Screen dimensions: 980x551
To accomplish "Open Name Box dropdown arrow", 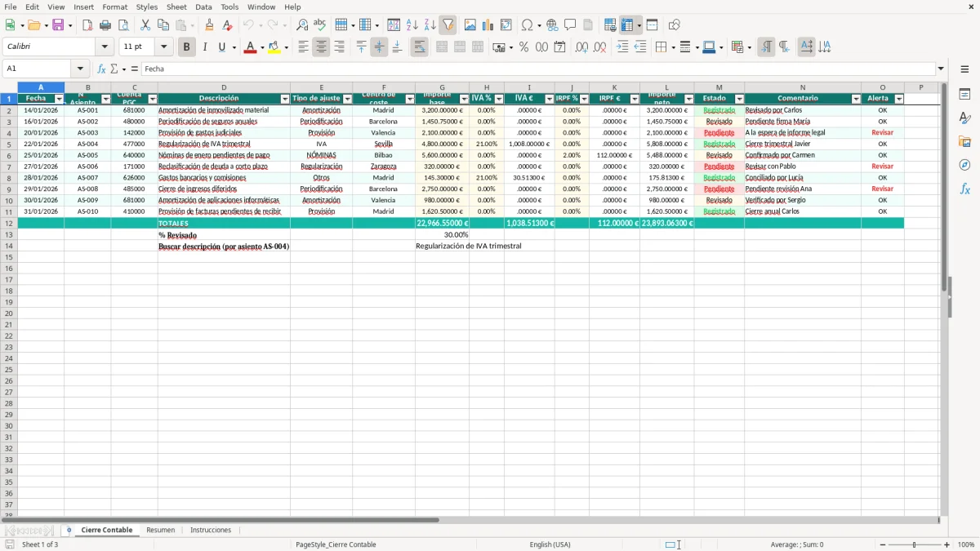I will 80,69.
